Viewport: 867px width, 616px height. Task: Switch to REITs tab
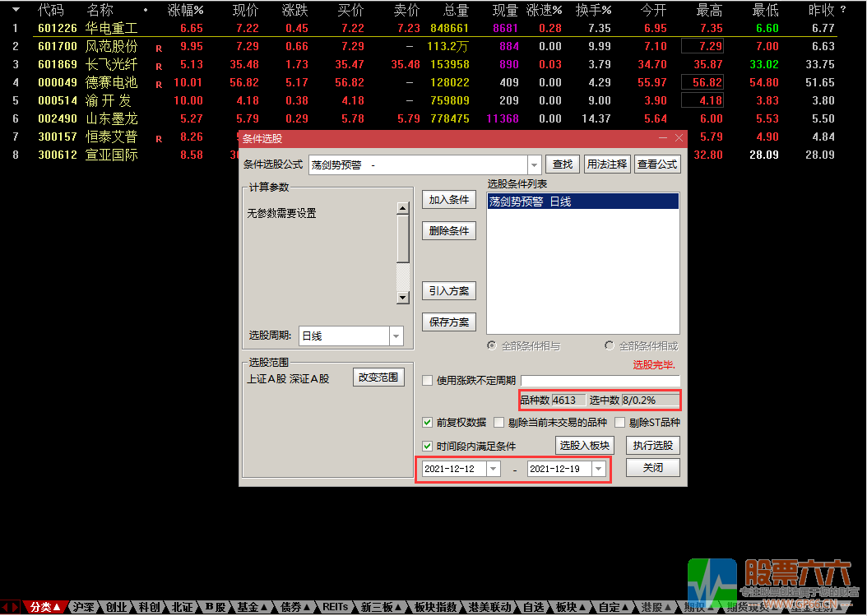335,607
